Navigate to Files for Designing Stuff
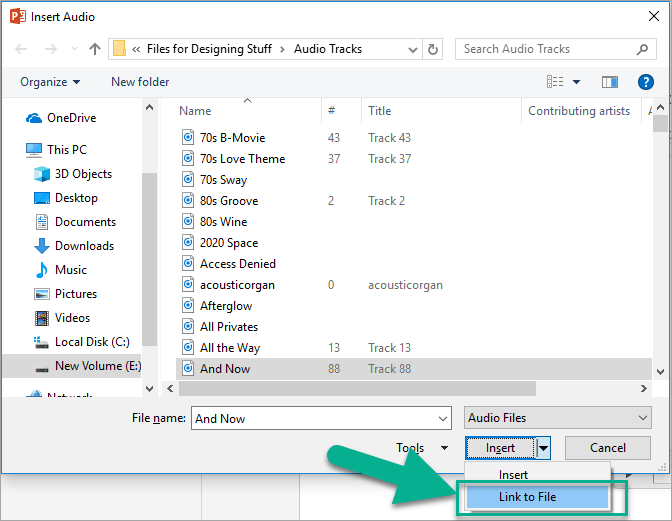The image size is (672, 521). [209, 49]
